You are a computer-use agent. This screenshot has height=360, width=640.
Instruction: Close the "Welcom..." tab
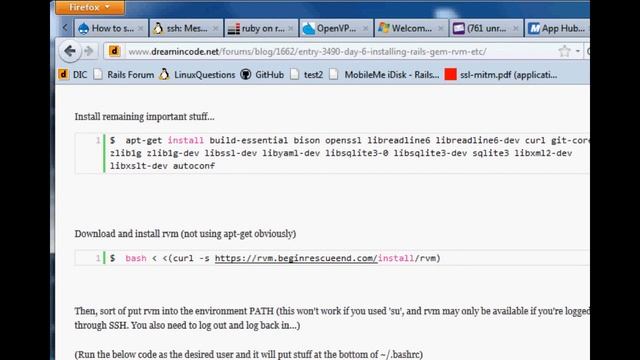pos(440,29)
